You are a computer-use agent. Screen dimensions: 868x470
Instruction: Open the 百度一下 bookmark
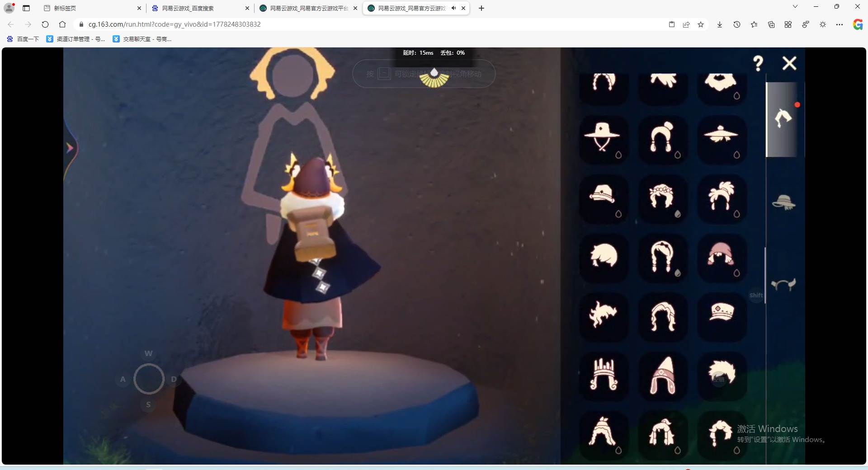pyautogui.click(x=23, y=39)
